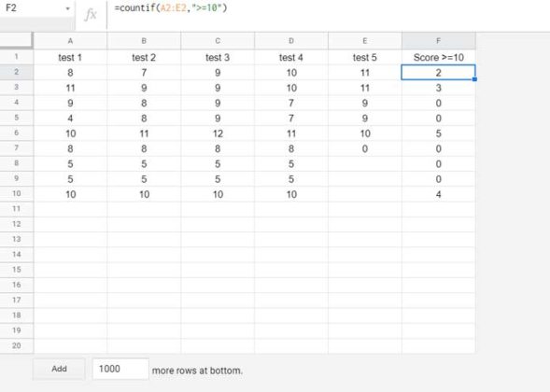Click the Add rows button
550x392 pixels.
pos(59,369)
